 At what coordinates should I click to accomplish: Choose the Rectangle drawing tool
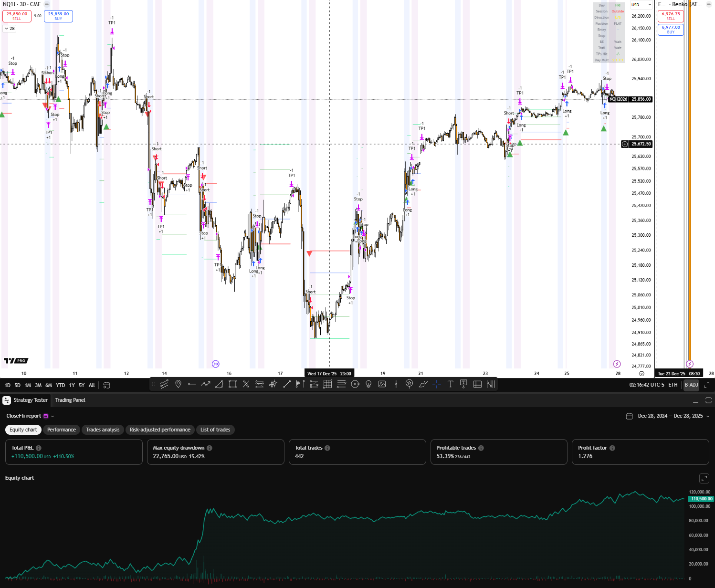point(232,384)
